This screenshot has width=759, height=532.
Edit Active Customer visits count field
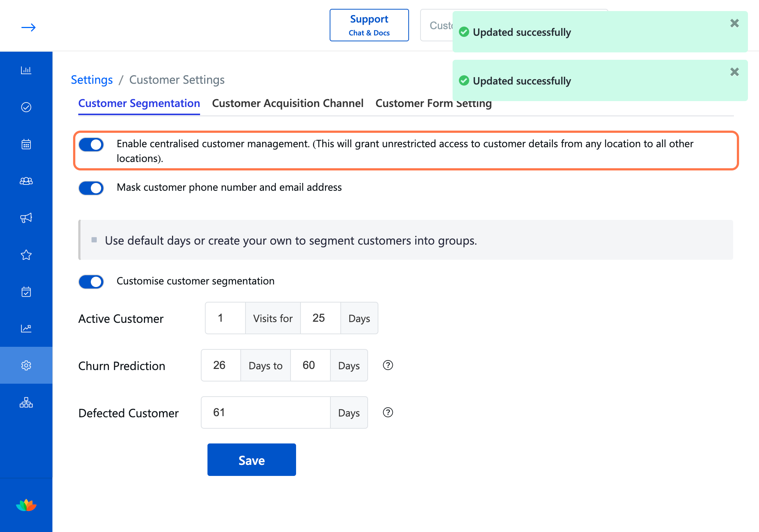click(x=226, y=318)
